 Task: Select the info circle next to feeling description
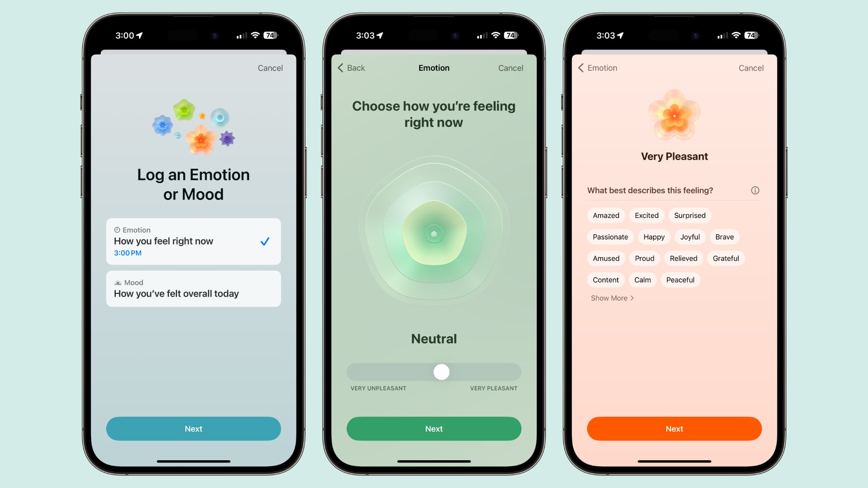(755, 190)
